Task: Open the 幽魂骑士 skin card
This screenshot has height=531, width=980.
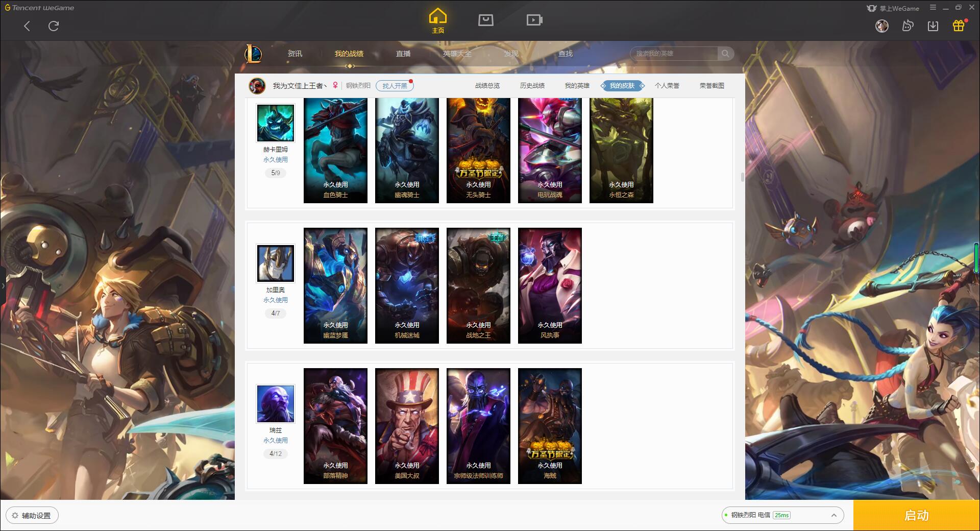Action: tap(407, 151)
